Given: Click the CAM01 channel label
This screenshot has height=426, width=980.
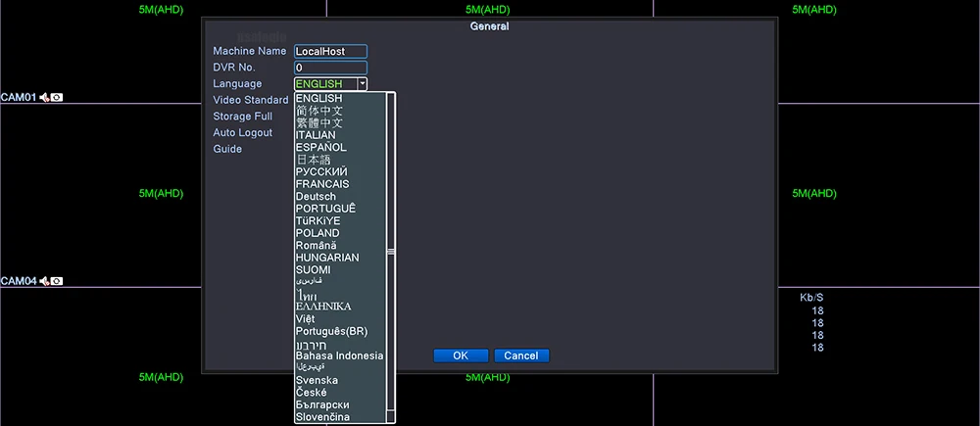Looking at the screenshot, I should click(x=19, y=98).
